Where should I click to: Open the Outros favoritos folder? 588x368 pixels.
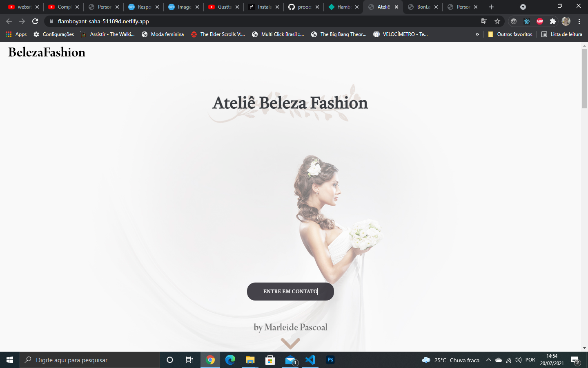coord(510,34)
